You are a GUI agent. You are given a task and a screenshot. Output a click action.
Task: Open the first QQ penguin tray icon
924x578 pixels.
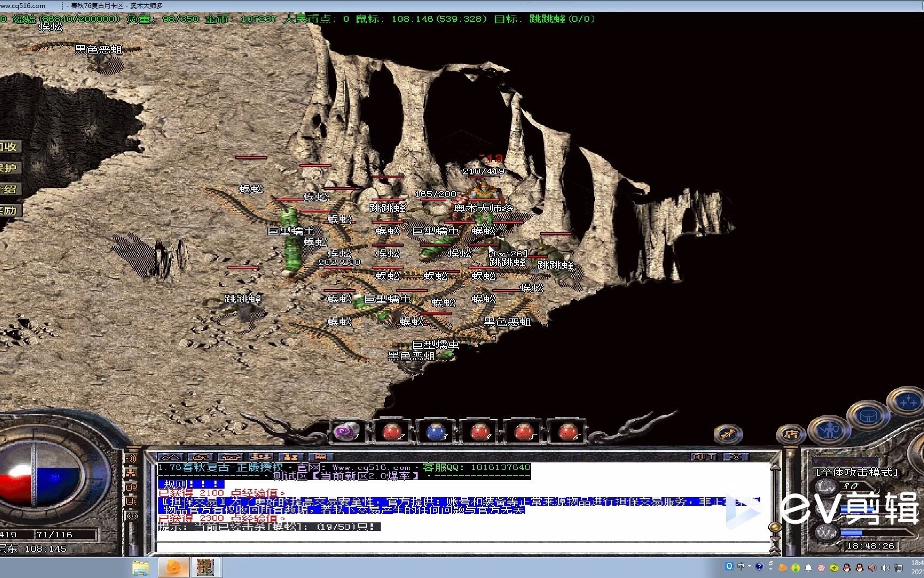point(847,568)
